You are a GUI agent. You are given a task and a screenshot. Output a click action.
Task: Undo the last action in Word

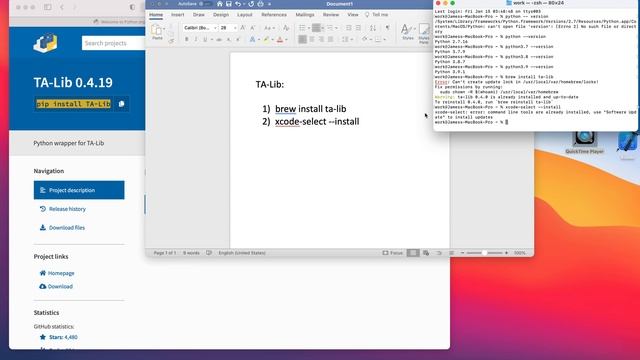tap(238, 4)
